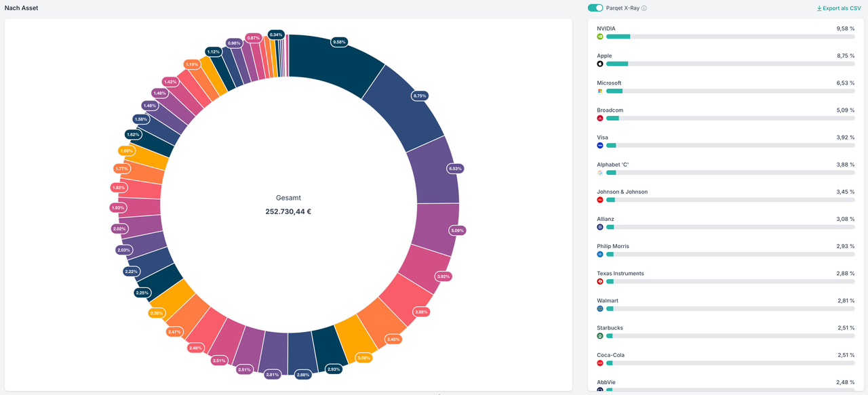Viewport: 868px width, 395px height.
Task: Click the Texas Instruments logo icon
Action: pos(600,281)
